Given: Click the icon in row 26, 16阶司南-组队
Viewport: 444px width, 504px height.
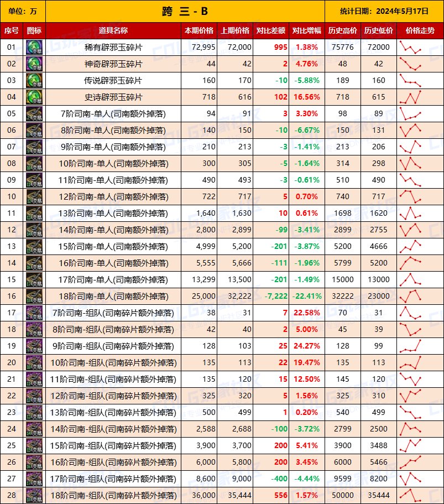Looking at the screenshot, I should coord(34,462).
